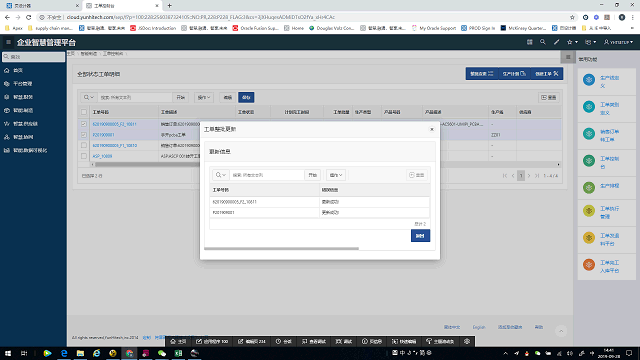Click the 生产排程 olive circle icon

589,188
